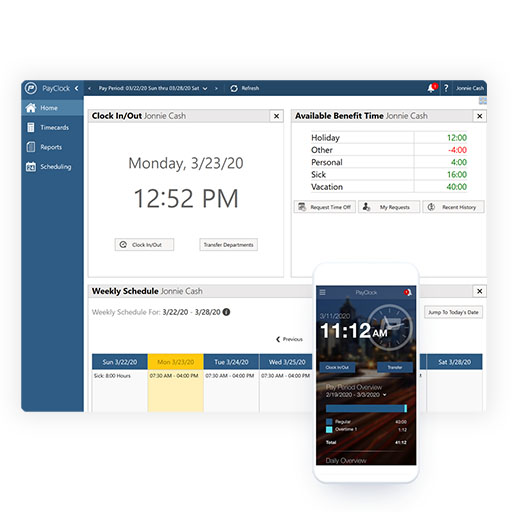Expand the Pay Period dropdown

(x=205, y=88)
